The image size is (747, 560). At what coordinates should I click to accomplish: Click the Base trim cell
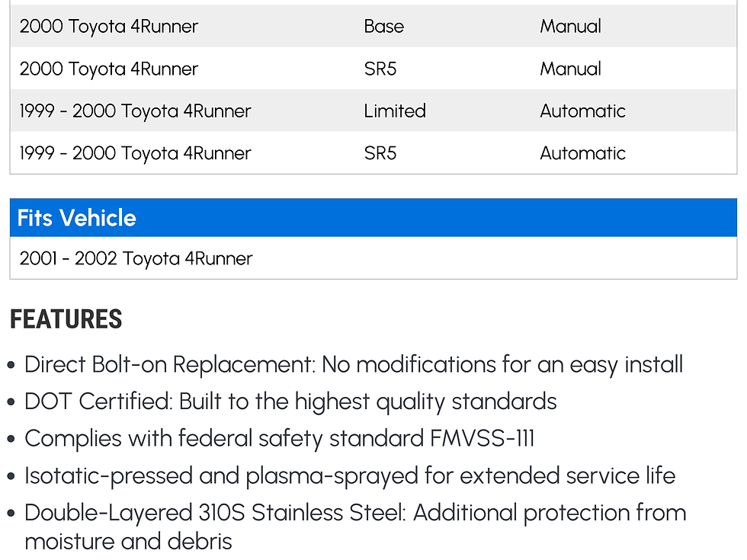(x=383, y=27)
